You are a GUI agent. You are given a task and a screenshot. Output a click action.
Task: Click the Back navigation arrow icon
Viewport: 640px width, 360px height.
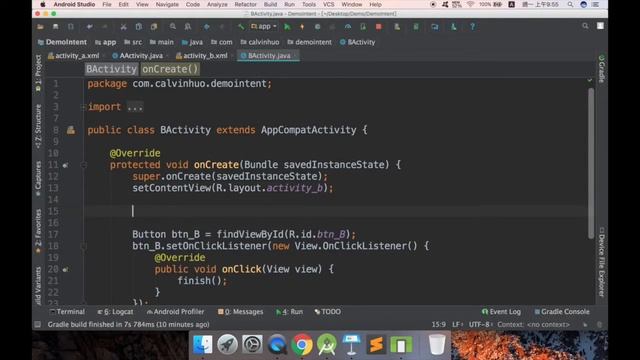click(207, 27)
